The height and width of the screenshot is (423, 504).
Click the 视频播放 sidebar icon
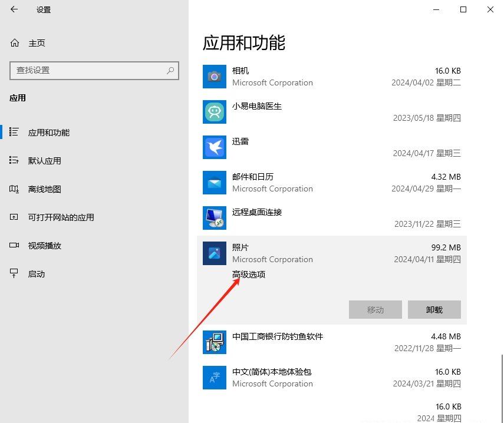click(x=13, y=246)
